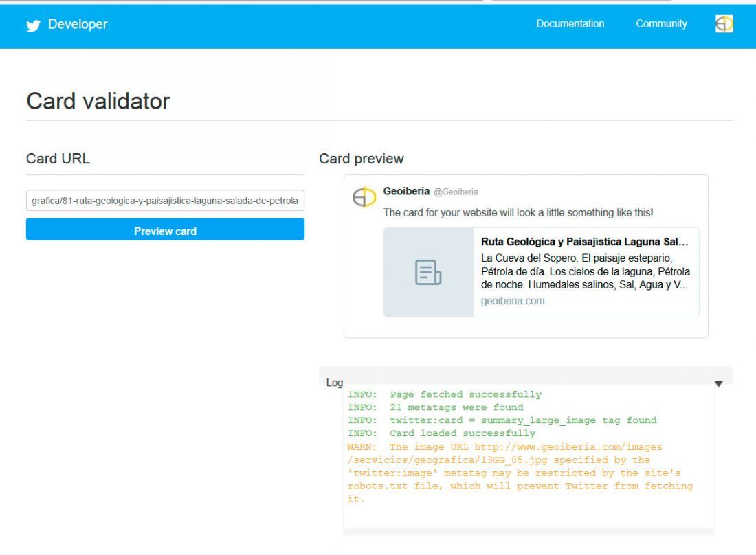
Task: Open the Community menu
Action: click(661, 23)
